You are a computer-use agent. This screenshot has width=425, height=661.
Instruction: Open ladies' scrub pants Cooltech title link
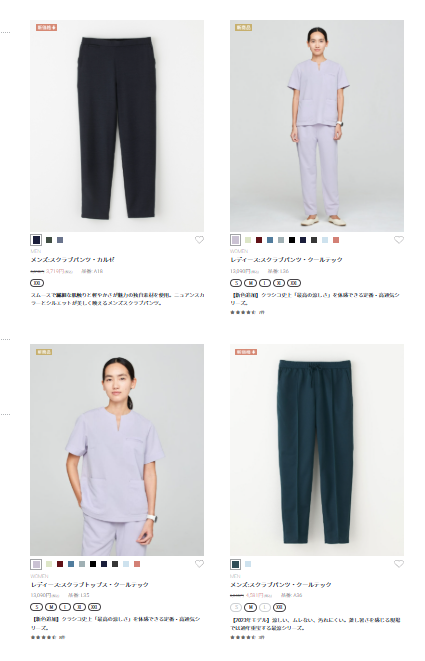[286, 260]
